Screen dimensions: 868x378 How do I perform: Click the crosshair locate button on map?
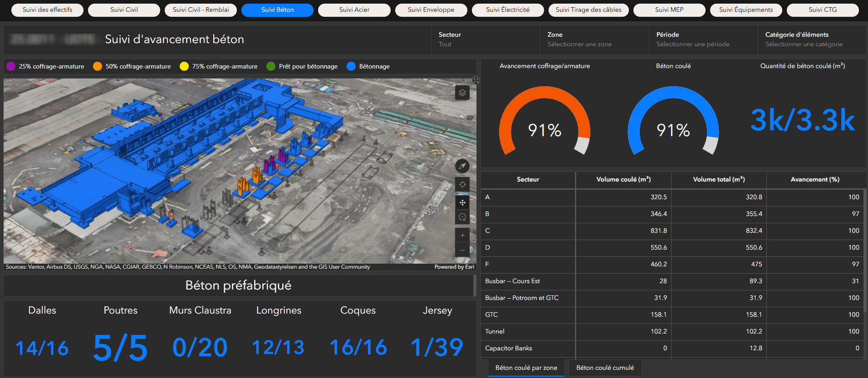462,184
